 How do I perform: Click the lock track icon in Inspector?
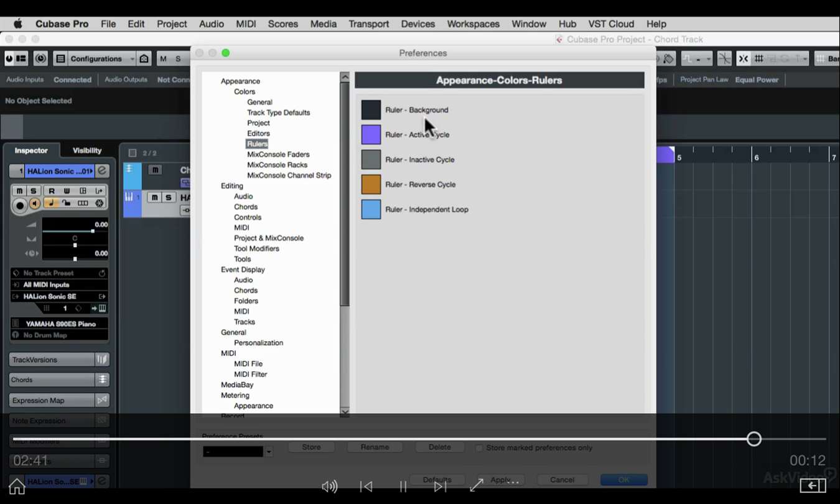pyautogui.click(x=67, y=203)
